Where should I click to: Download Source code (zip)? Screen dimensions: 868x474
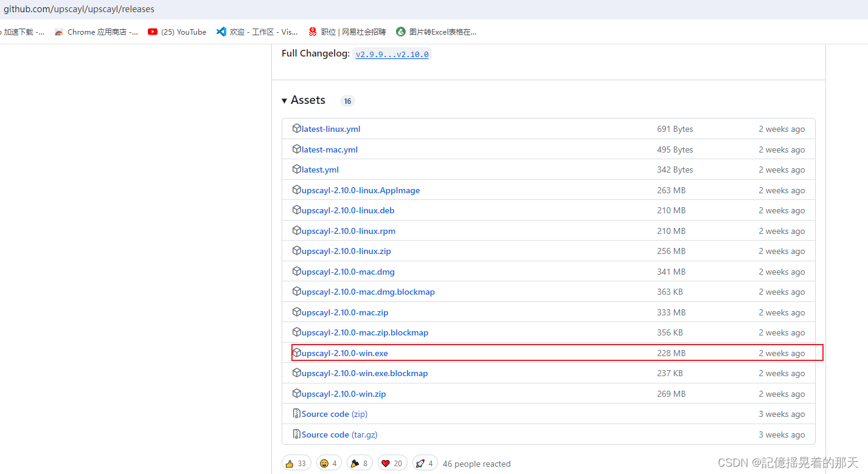pyautogui.click(x=335, y=414)
